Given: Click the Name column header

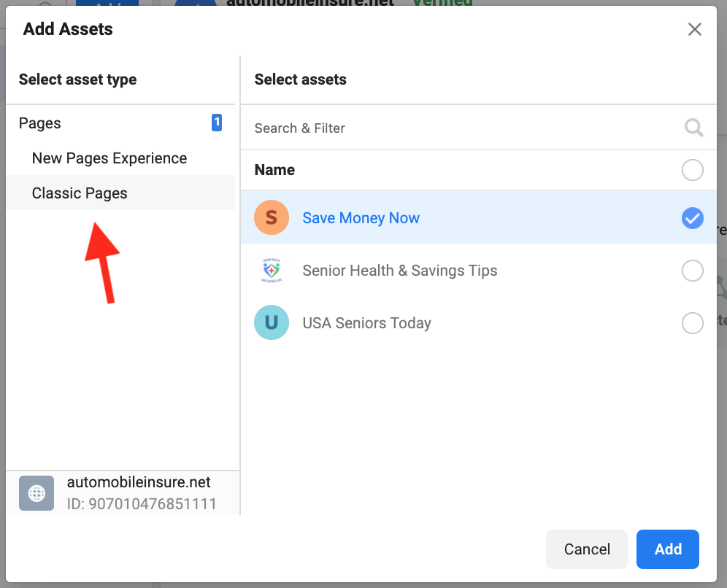Looking at the screenshot, I should (274, 170).
